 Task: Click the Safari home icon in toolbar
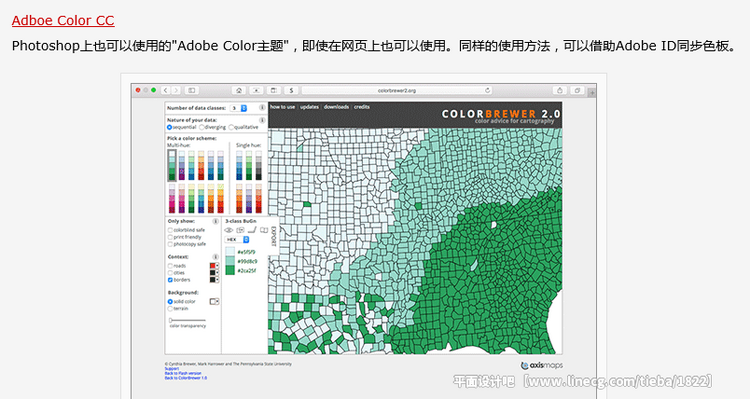(x=239, y=90)
